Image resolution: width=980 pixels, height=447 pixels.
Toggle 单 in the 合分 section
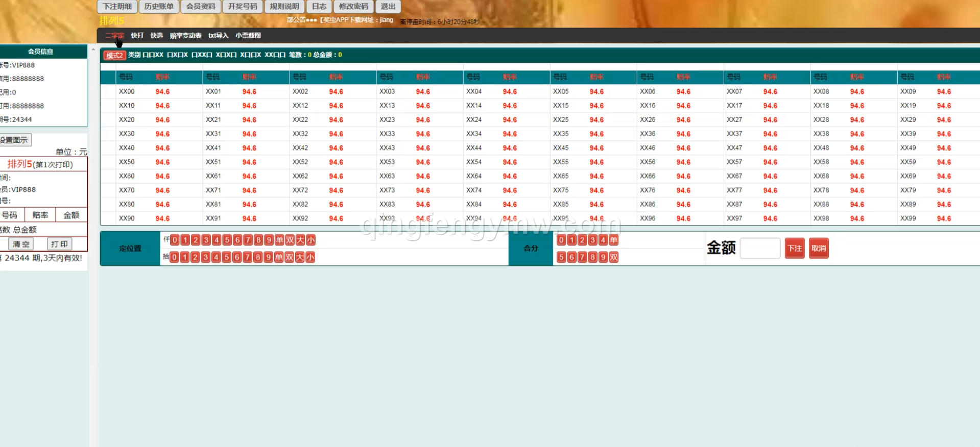click(x=613, y=240)
